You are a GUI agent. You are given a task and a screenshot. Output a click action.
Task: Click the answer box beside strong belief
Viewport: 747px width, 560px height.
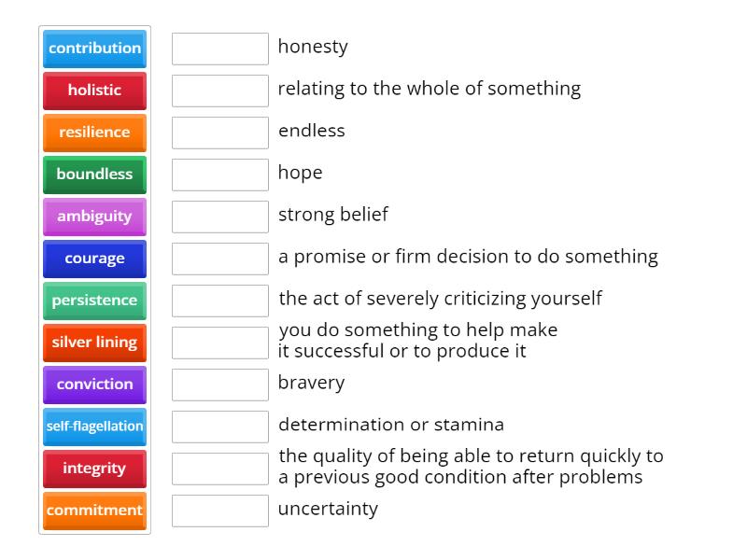(219, 216)
